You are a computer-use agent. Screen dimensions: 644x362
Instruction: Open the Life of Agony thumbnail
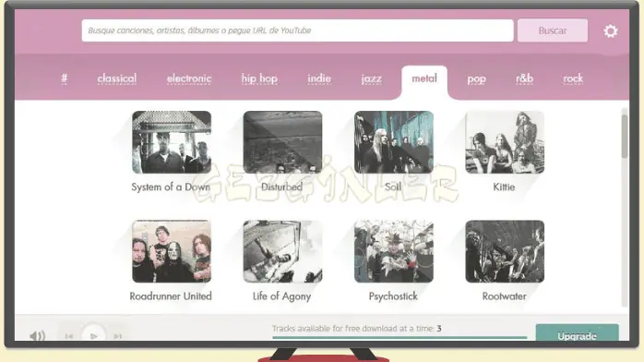pyautogui.click(x=282, y=251)
